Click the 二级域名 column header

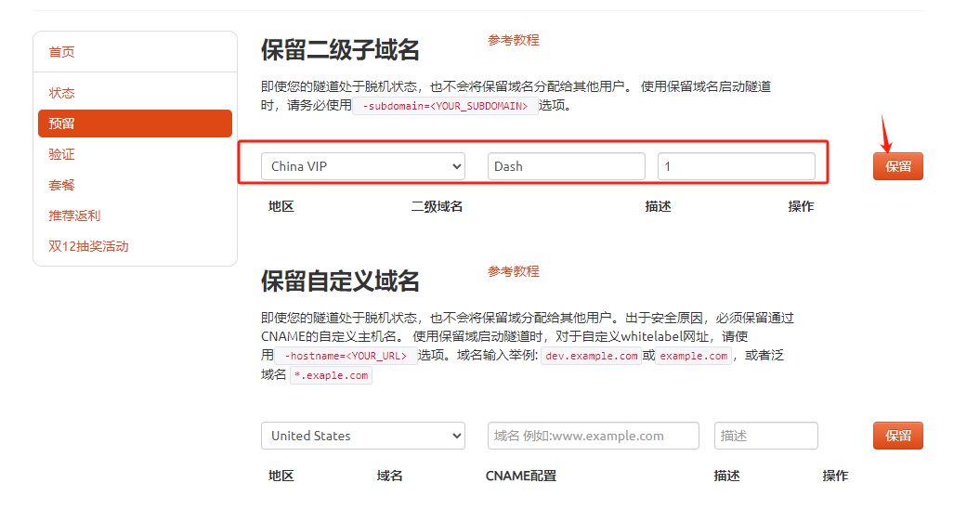click(437, 206)
